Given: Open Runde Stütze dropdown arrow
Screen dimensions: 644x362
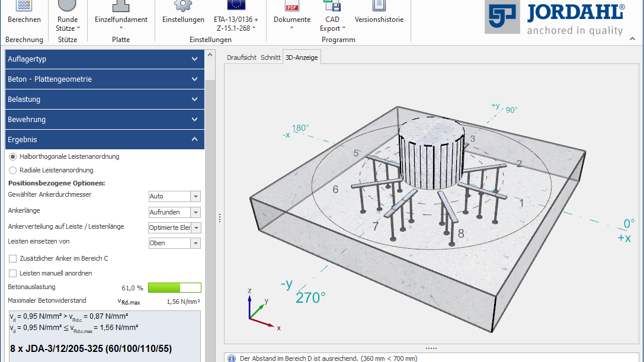Looking at the screenshot, I should pyautogui.click(x=78, y=28).
